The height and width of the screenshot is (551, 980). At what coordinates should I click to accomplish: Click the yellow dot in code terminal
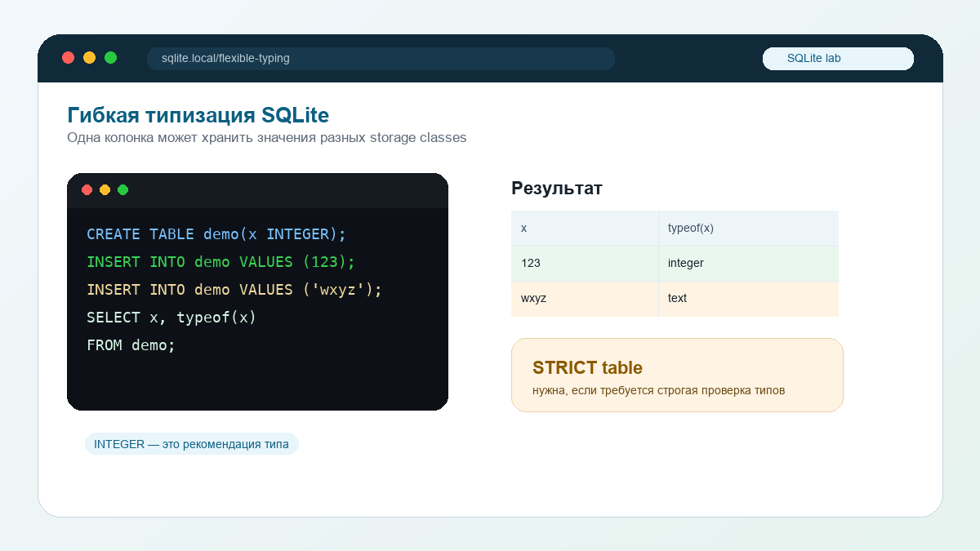point(105,190)
